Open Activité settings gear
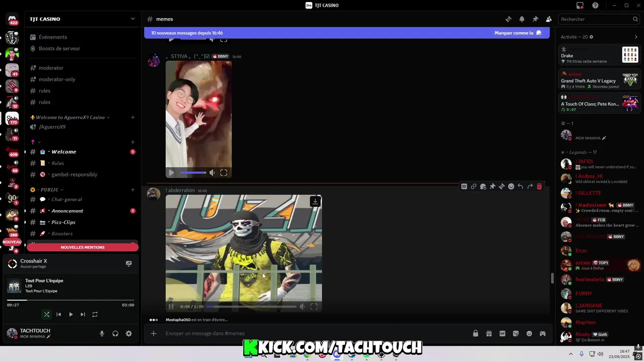 591,37
